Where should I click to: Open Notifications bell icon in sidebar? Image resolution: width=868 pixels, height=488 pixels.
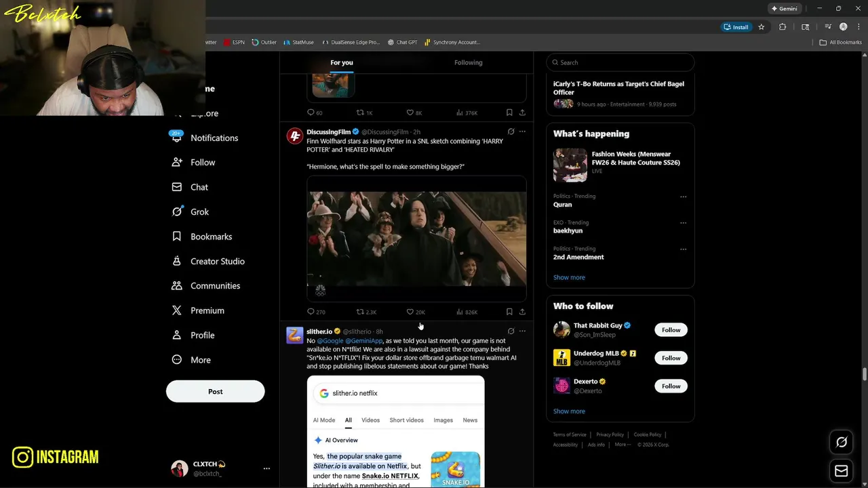pyautogui.click(x=176, y=137)
